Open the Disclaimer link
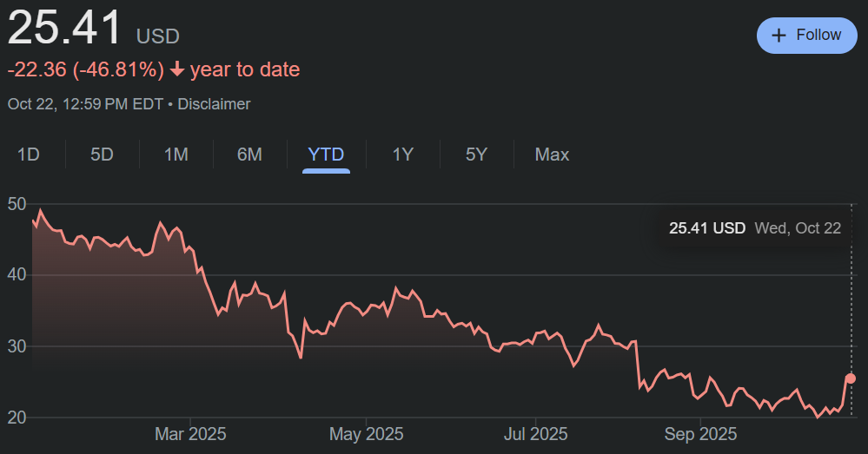Image resolution: width=868 pixels, height=454 pixels. [x=214, y=104]
